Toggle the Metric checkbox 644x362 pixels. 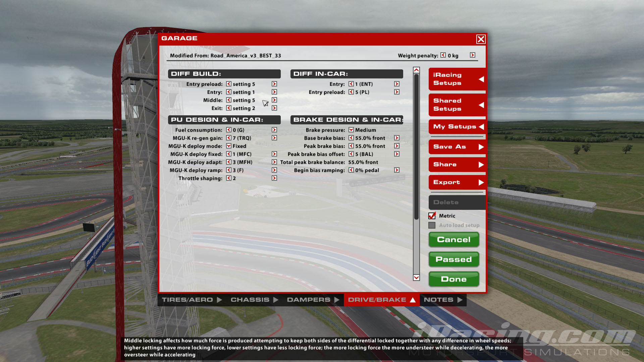432,216
